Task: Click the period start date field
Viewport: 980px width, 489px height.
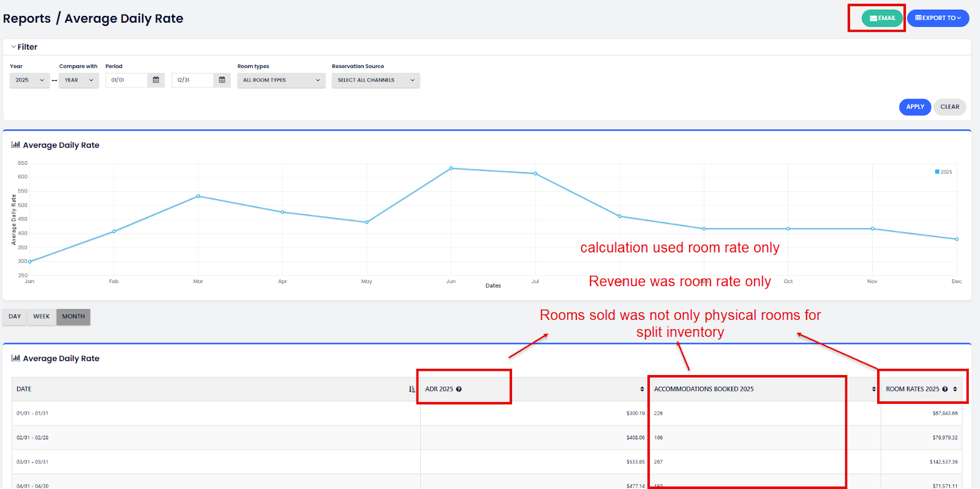Action: [x=127, y=80]
